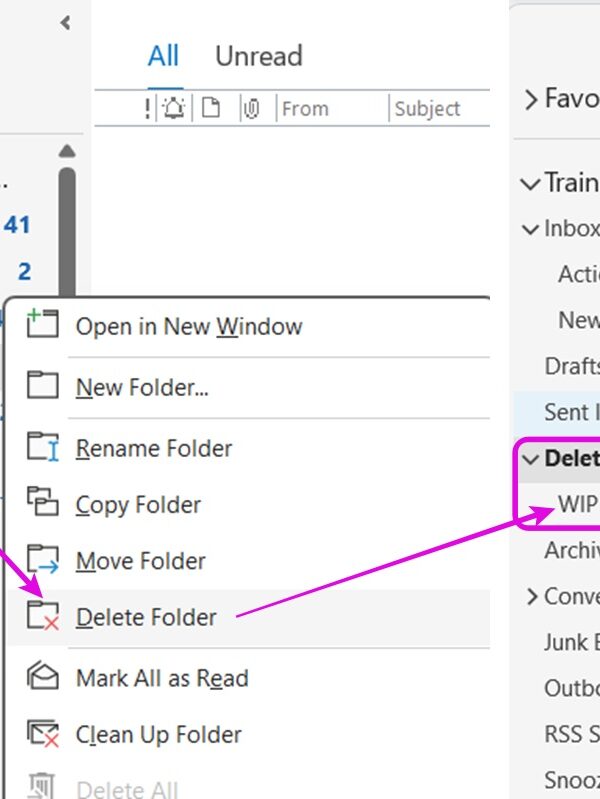The height and width of the screenshot is (799, 600).
Task: Click the New Folder icon
Action: [41, 386]
